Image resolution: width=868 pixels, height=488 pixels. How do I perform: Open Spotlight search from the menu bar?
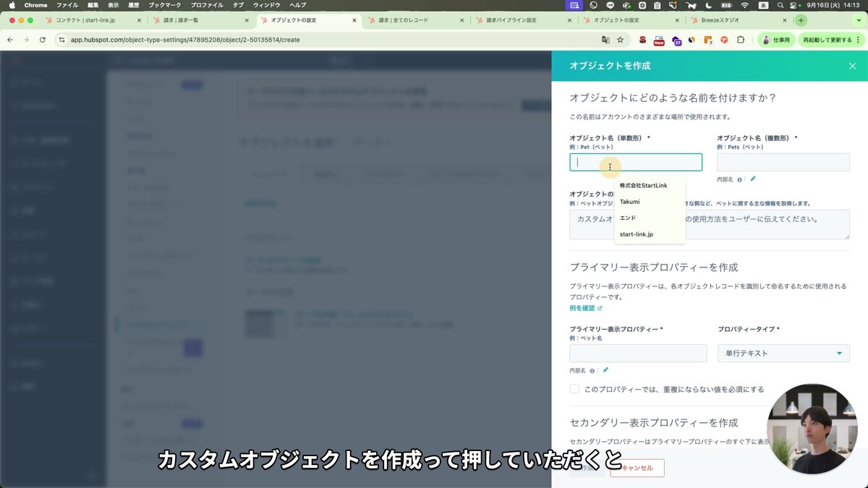[x=780, y=5]
